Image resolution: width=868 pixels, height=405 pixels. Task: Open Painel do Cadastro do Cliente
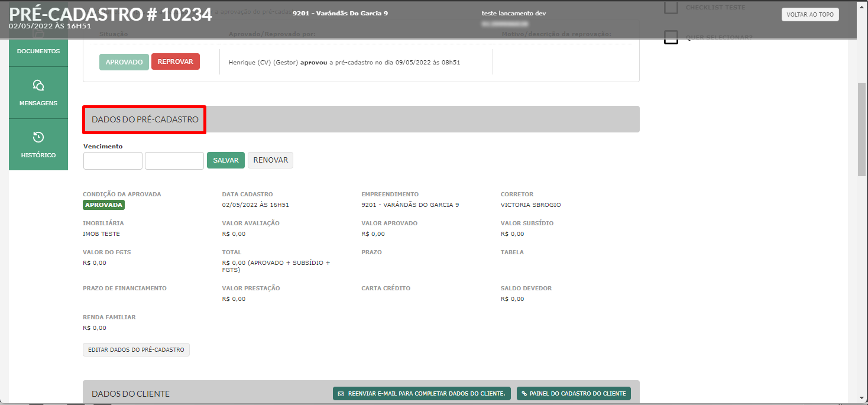coord(574,394)
